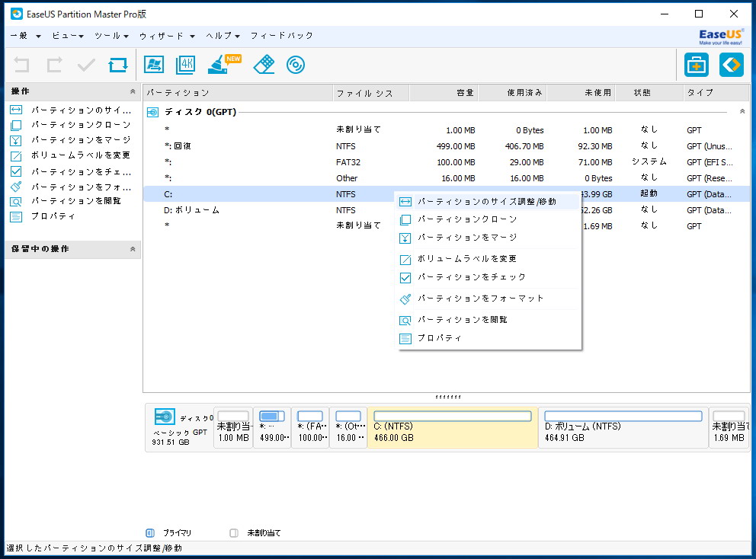Click the EaseUS logo at top right

[x=721, y=36]
